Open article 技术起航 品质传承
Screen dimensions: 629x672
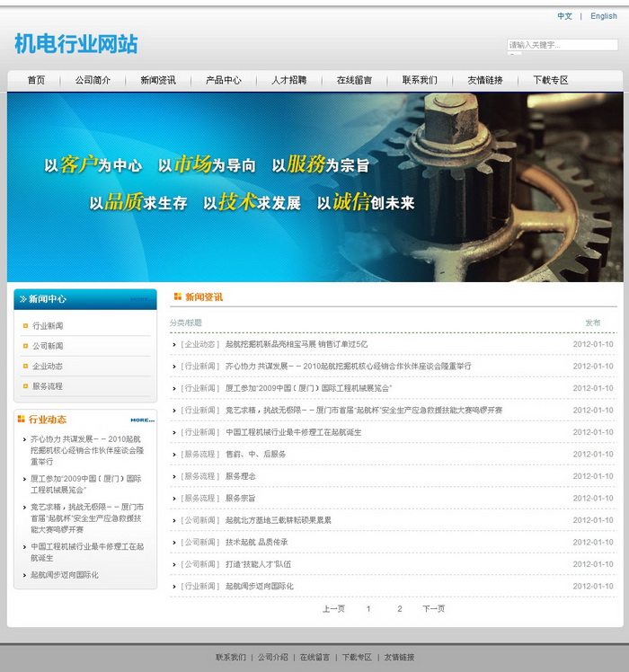(256, 543)
